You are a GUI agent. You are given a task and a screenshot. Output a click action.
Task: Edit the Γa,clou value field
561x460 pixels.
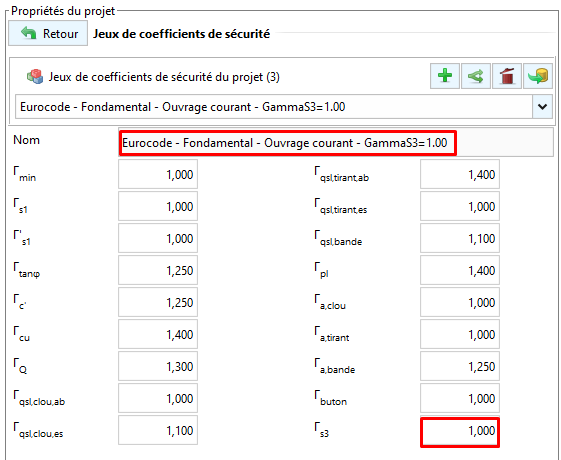460,302
